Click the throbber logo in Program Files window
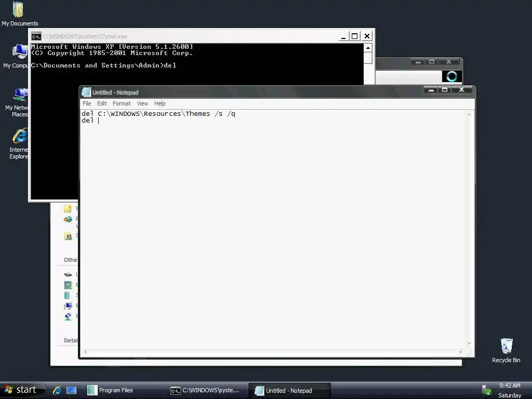This screenshot has height=399, width=532. point(451,76)
